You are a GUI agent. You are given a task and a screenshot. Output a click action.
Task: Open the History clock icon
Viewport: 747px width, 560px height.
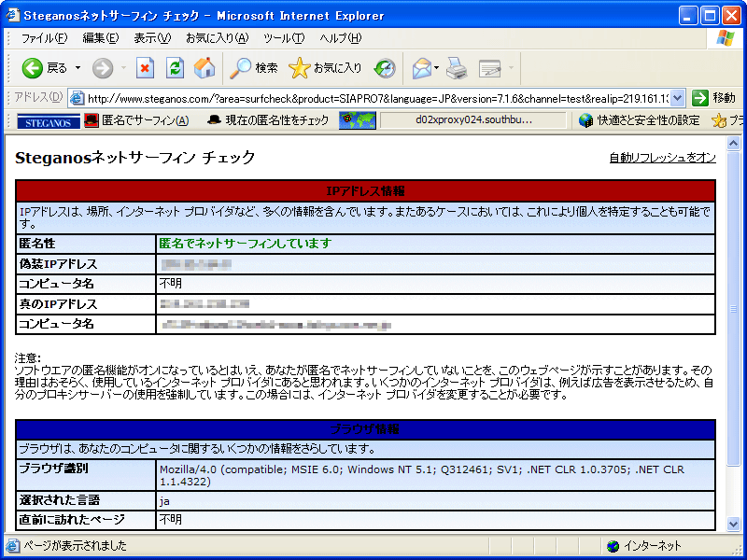385,68
